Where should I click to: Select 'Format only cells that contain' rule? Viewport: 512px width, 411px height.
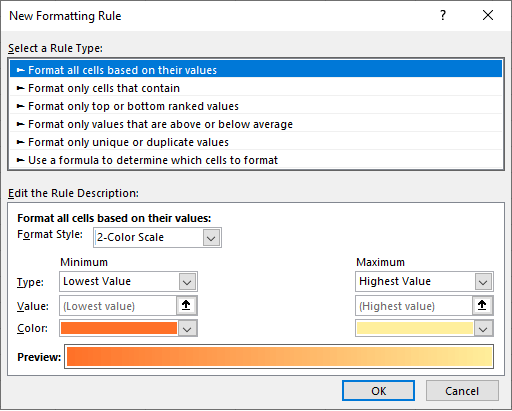pos(256,88)
